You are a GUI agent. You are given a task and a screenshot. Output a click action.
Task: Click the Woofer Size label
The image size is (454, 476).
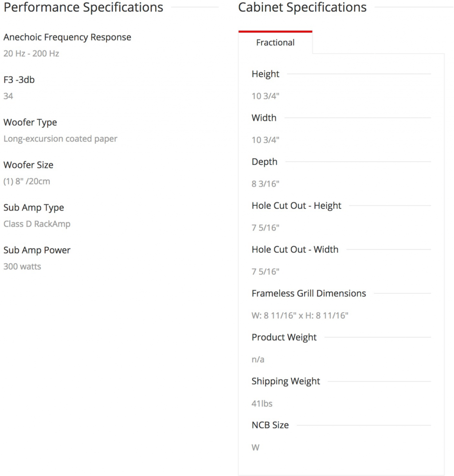tap(28, 165)
